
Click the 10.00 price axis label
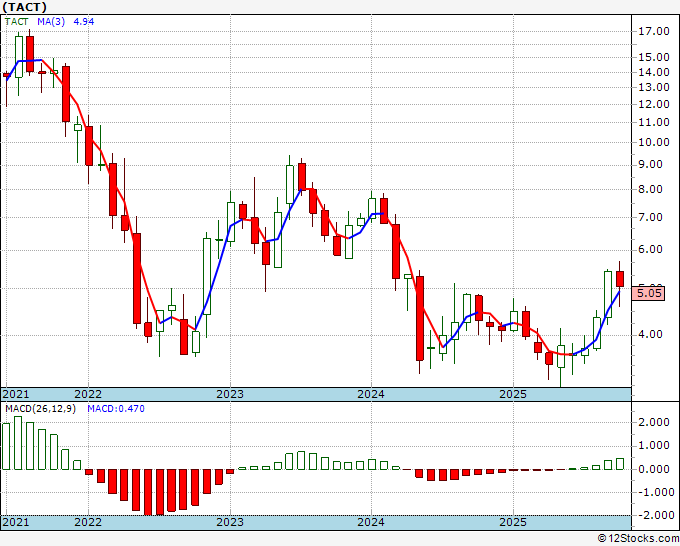[654, 142]
